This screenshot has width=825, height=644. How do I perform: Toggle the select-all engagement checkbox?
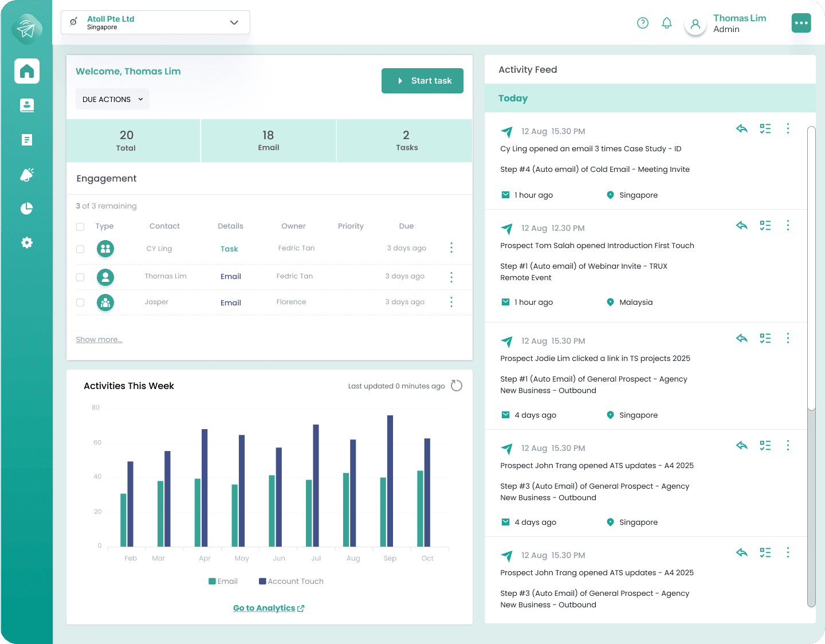pos(80,227)
